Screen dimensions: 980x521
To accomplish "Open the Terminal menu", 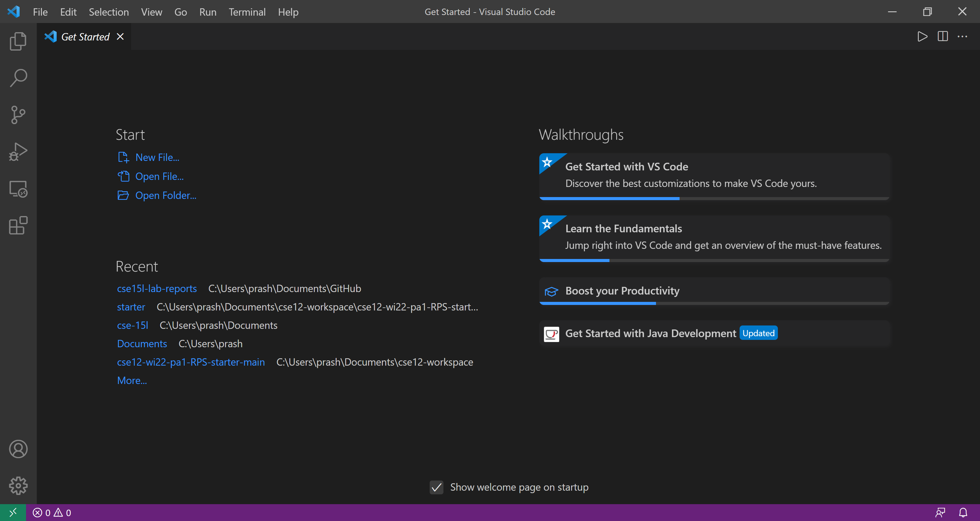I will 247,12.
